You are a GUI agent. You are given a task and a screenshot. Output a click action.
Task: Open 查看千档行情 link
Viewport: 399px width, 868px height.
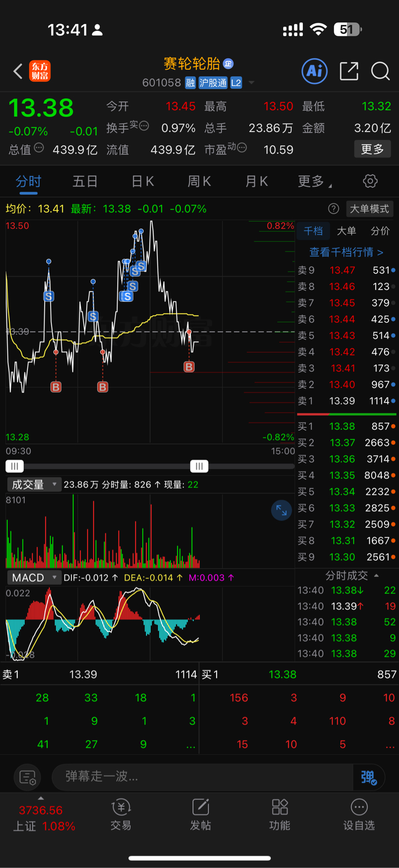(347, 252)
